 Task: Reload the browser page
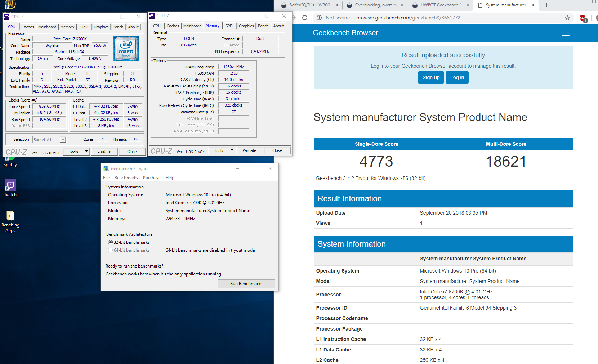pos(305,18)
